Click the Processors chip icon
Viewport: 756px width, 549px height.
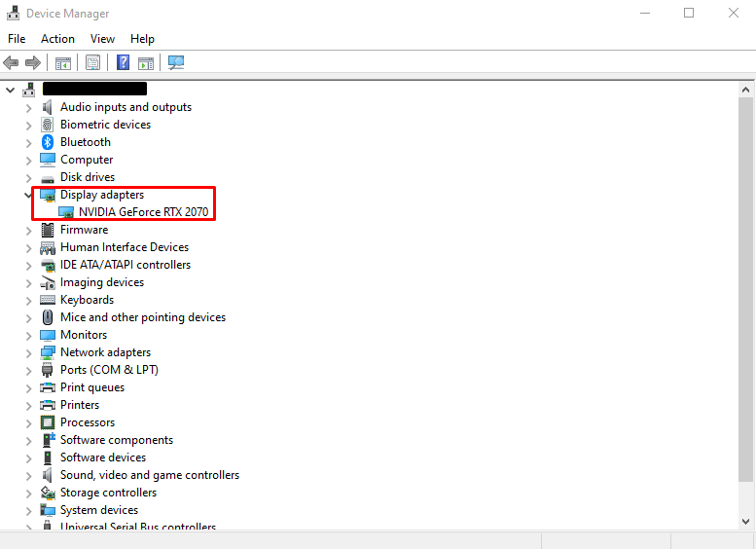coord(48,422)
